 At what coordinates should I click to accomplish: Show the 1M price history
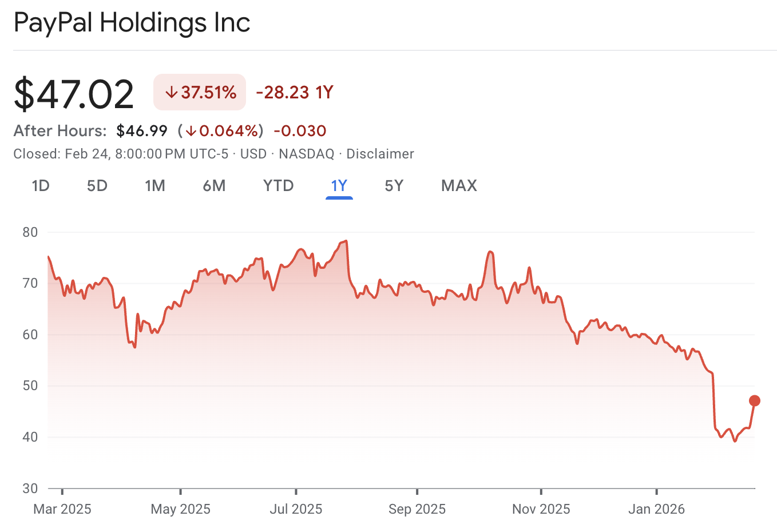(154, 186)
